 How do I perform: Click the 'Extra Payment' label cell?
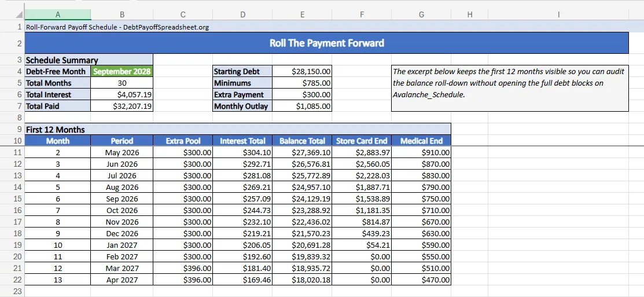point(243,94)
